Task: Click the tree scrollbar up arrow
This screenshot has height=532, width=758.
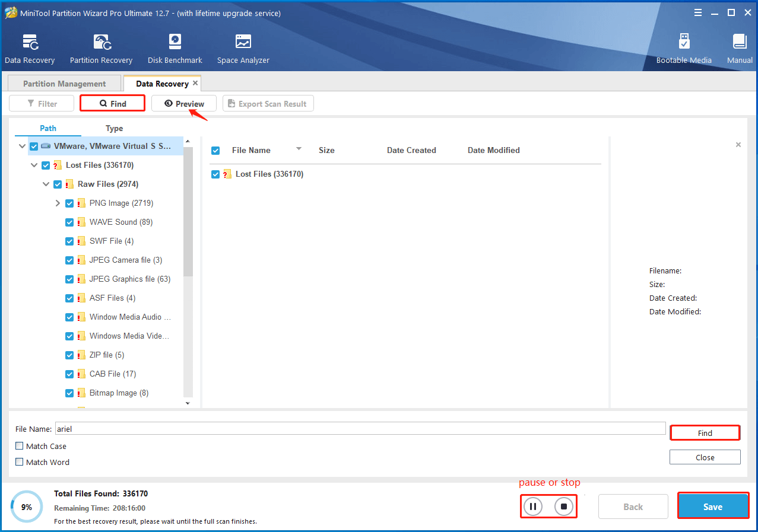Action: click(x=188, y=141)
